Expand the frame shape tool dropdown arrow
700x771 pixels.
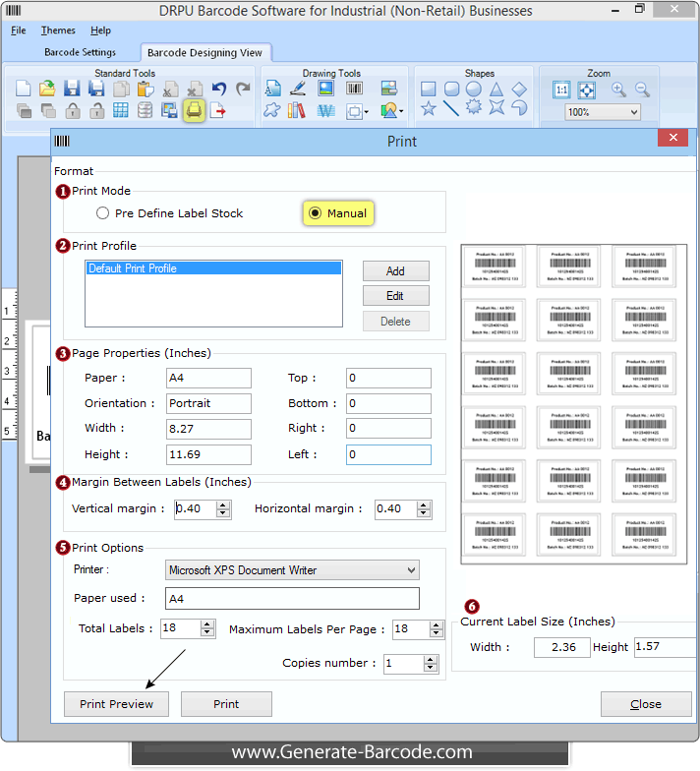pos(366,112)
